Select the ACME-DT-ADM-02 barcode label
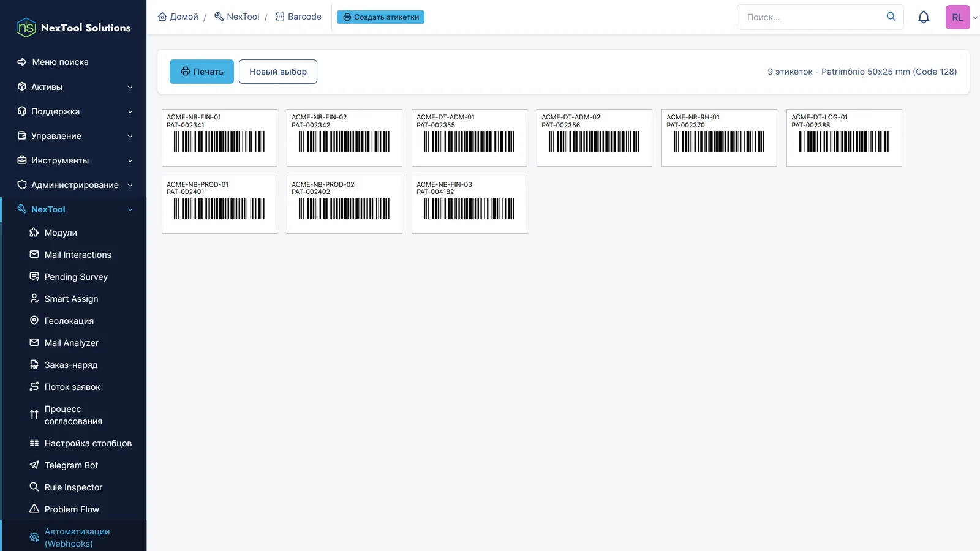This screenshot has height=551, width=980. coord(594,138)
